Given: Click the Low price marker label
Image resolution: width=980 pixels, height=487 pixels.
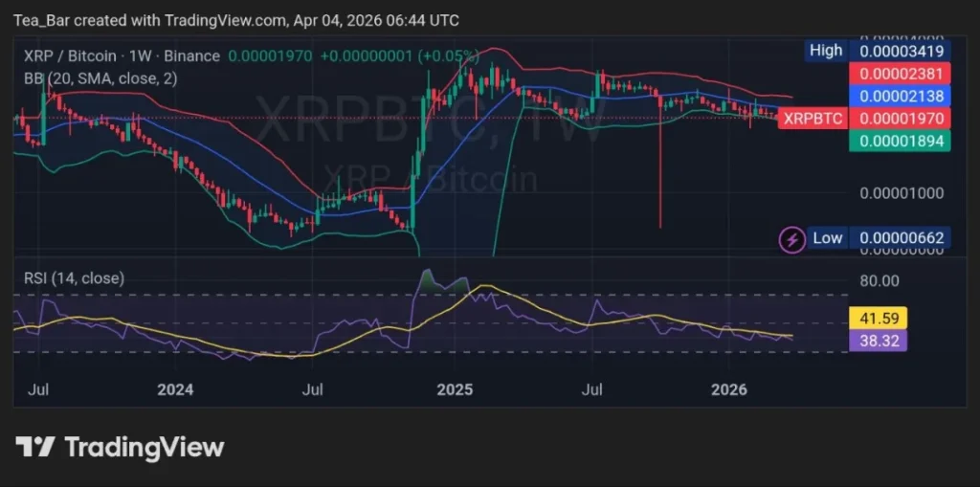Looking at the screenshot, I should (828, 238).
